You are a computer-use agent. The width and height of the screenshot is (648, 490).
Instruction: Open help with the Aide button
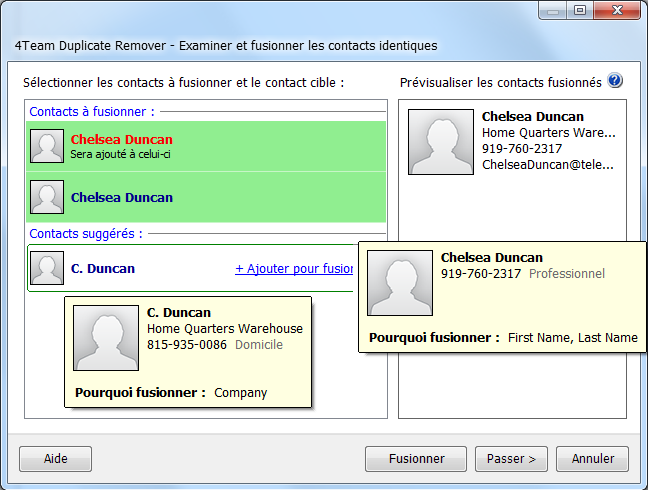point(55,459)
